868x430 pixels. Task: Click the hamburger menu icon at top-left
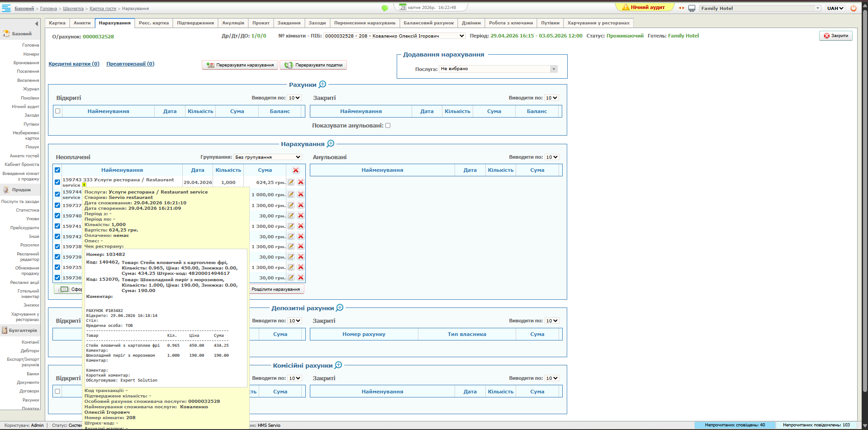[x=6, y=8]
